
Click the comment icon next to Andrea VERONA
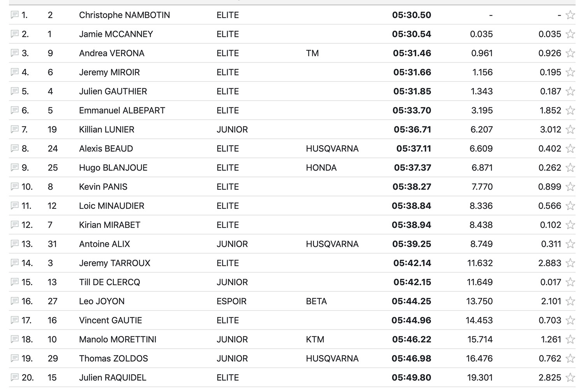coord(15,53)
